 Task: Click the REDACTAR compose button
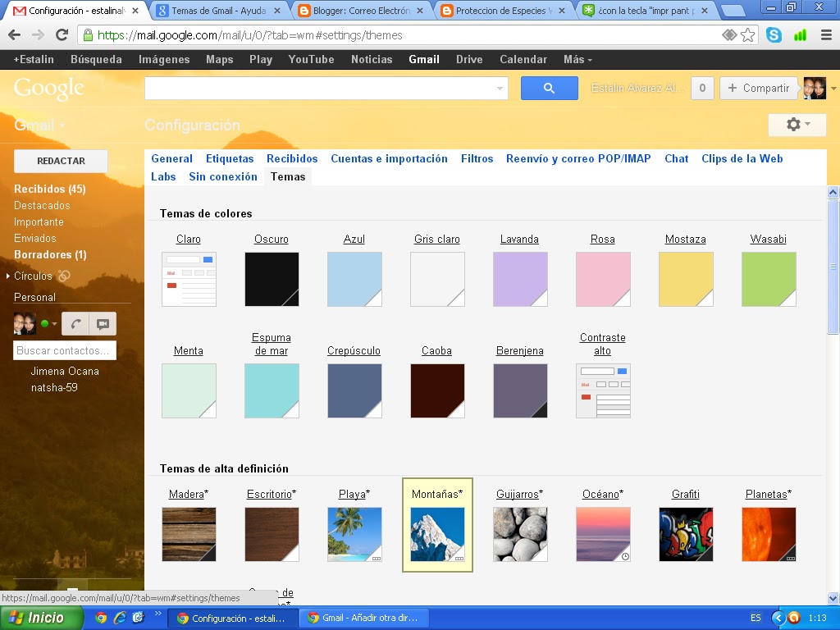pos(61,161)
